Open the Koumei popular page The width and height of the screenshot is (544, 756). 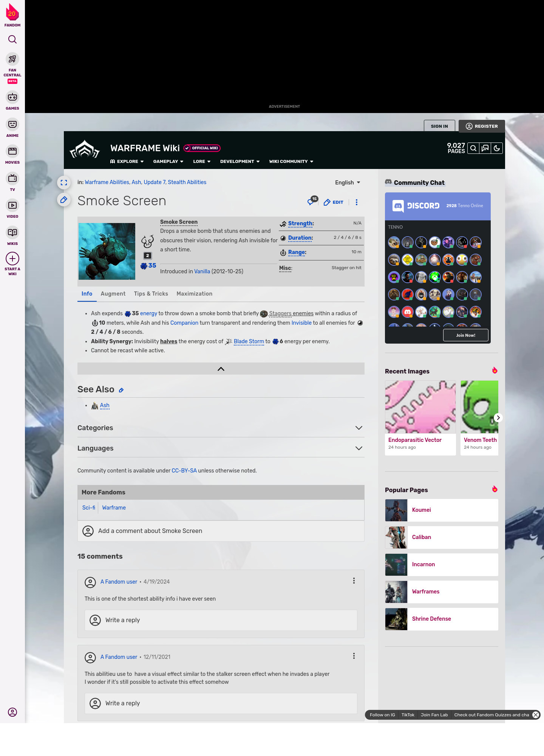[442, 510]
